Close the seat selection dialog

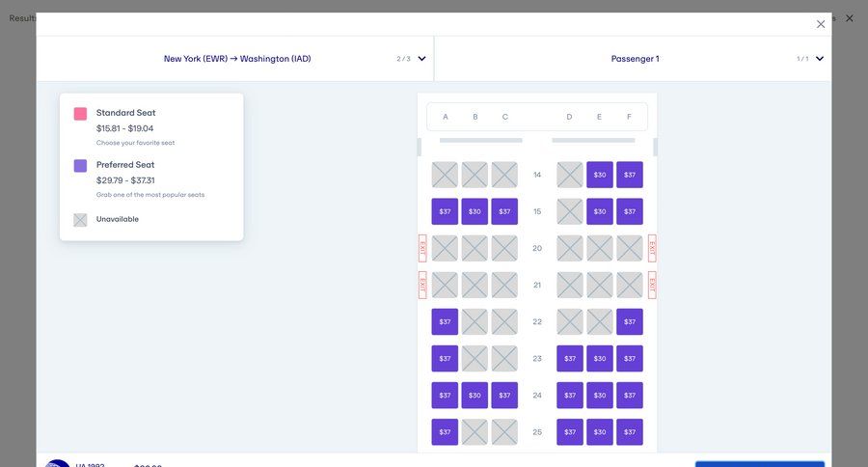[821, 24]
